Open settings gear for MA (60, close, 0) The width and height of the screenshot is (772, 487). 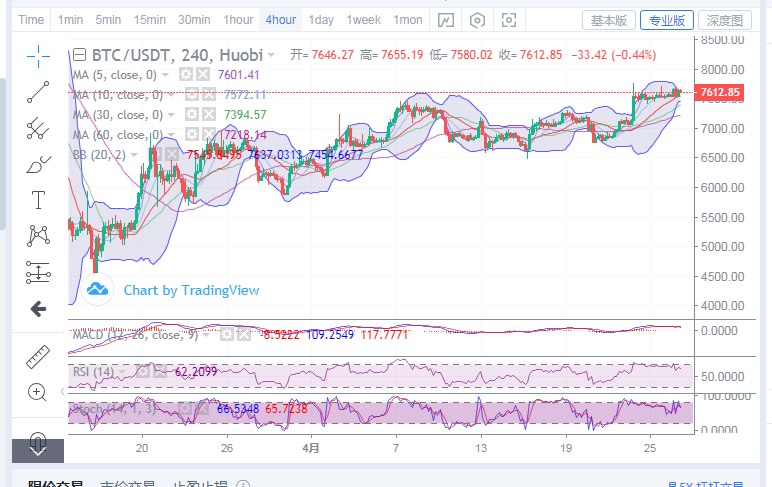[x=192, y=134]
